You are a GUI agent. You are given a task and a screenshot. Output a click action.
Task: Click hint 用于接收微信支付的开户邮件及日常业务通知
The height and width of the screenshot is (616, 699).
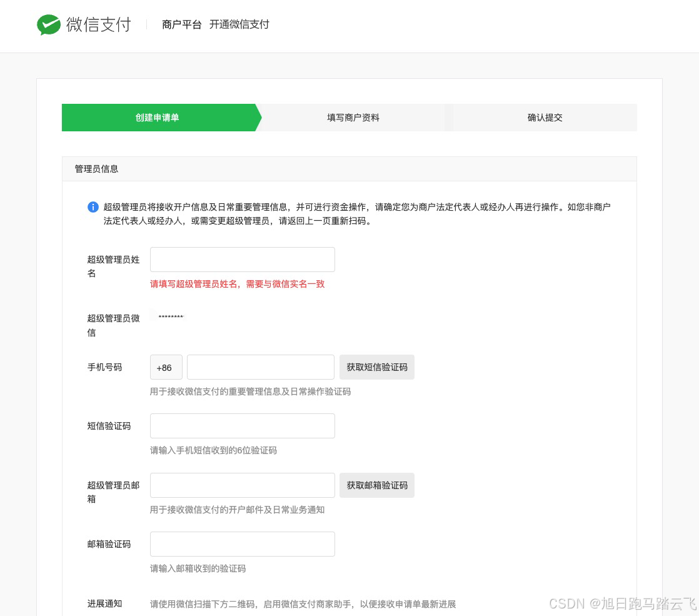point(237,510)
